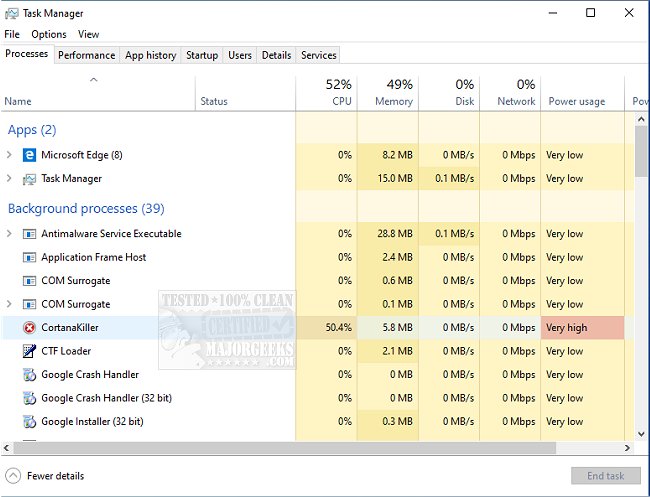Click the Google Crash Handler (32 bit) icon

coord(29,398)
